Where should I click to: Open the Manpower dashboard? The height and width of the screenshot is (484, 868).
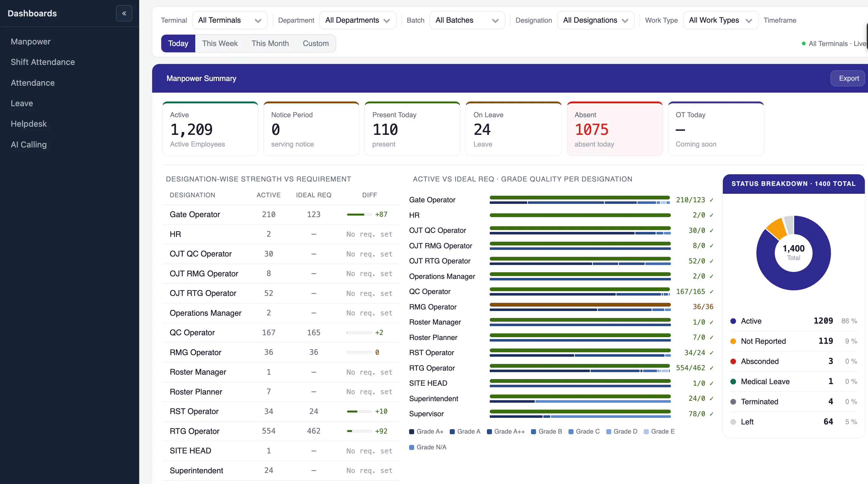31,42
